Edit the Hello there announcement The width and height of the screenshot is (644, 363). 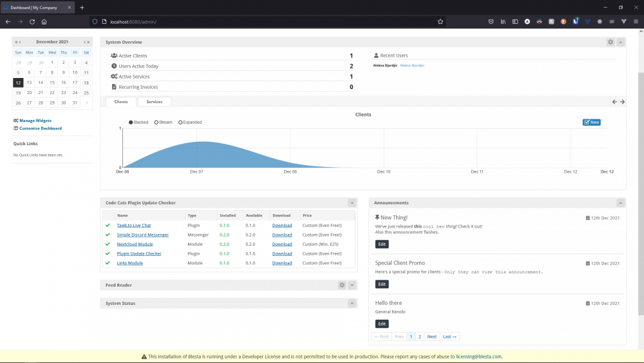(382, 324)
